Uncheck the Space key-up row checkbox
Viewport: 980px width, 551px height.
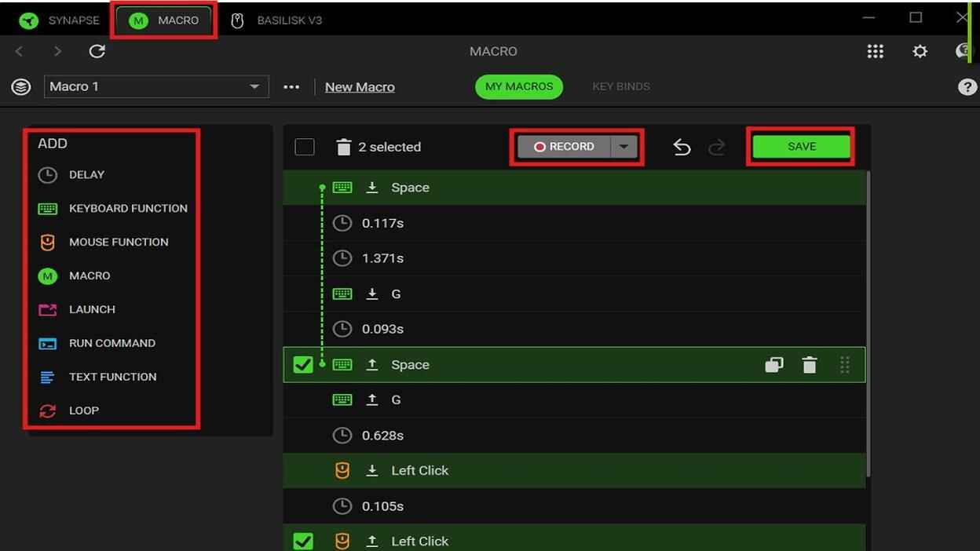303,365
